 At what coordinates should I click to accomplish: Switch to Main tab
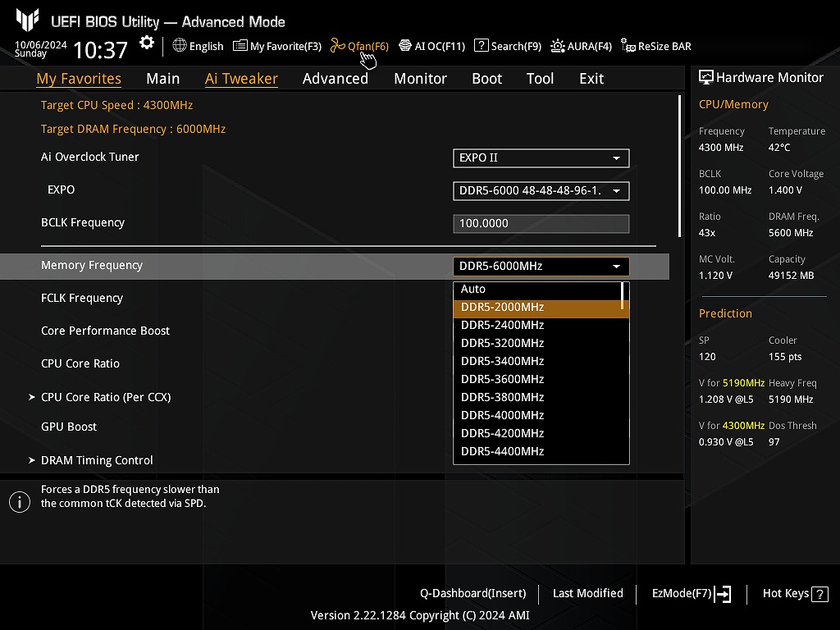point(163,79)
